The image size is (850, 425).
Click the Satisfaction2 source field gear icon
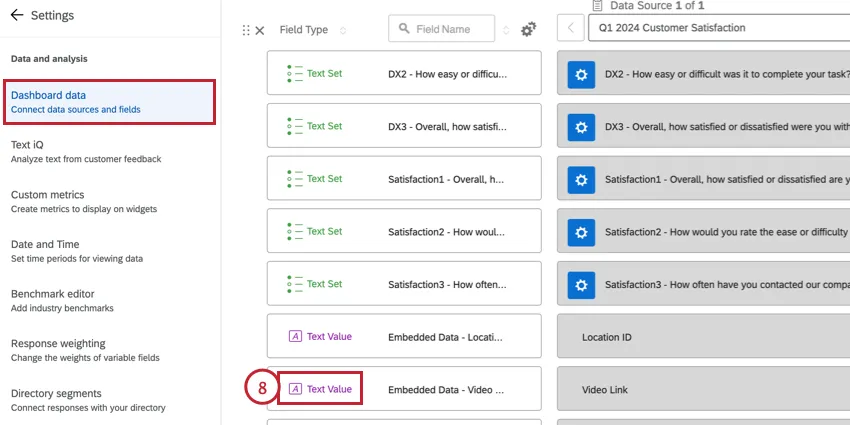[582, 232]
